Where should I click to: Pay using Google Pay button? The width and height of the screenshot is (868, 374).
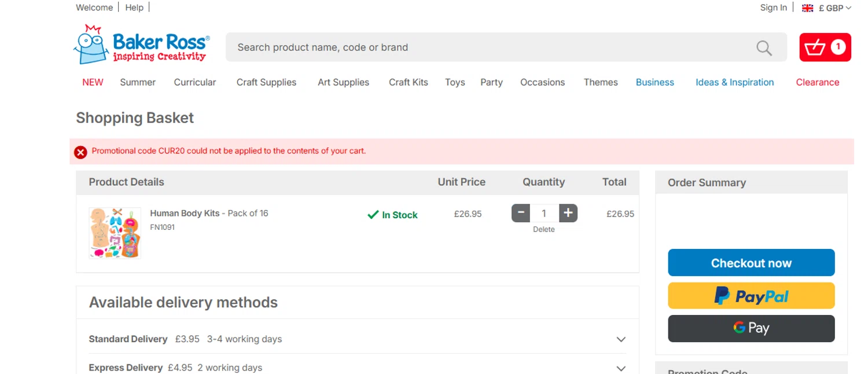tap(751, 328)
